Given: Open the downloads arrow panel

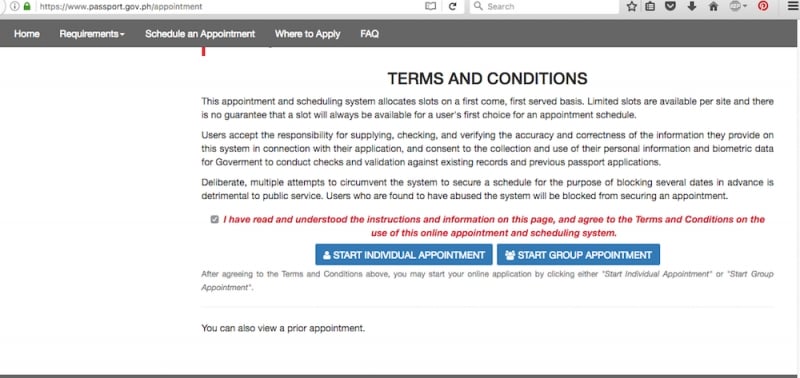Looking at the screenshot, I should 692,7.
